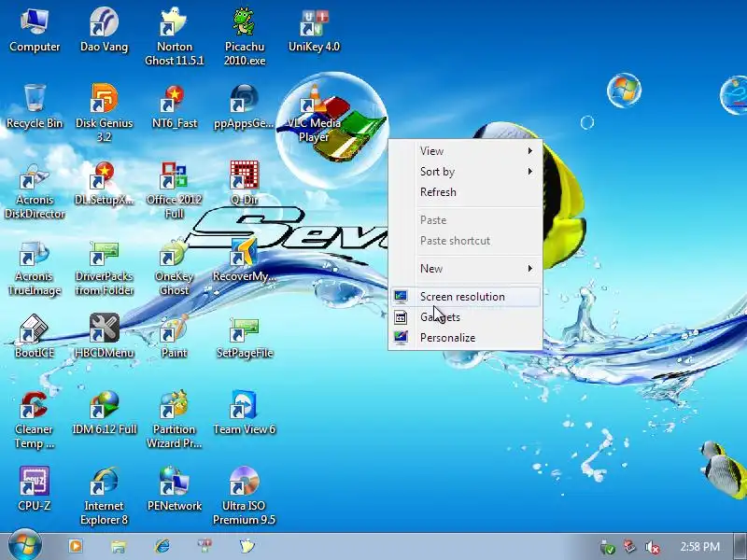Select the RecoverMy... shortcut

point(244,261)
